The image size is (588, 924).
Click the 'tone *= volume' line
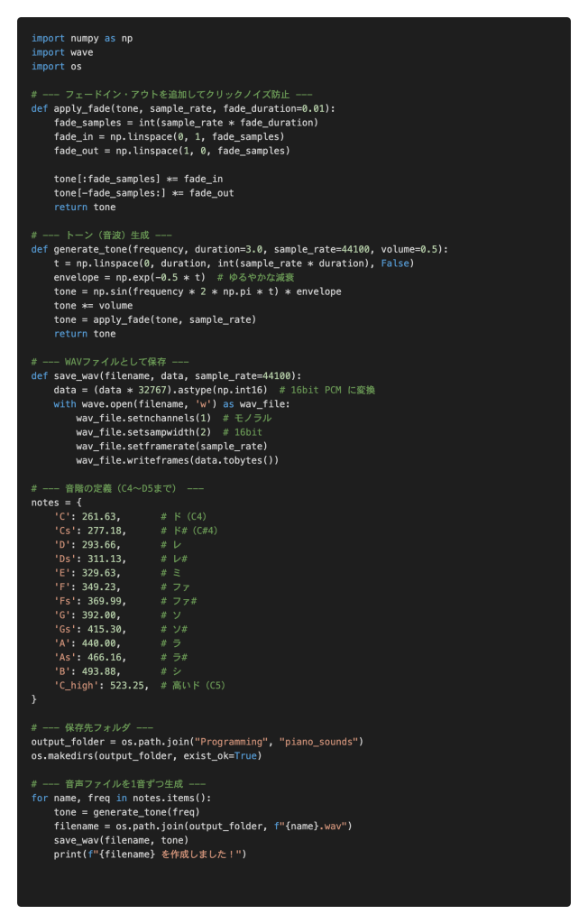coord(93,305)
